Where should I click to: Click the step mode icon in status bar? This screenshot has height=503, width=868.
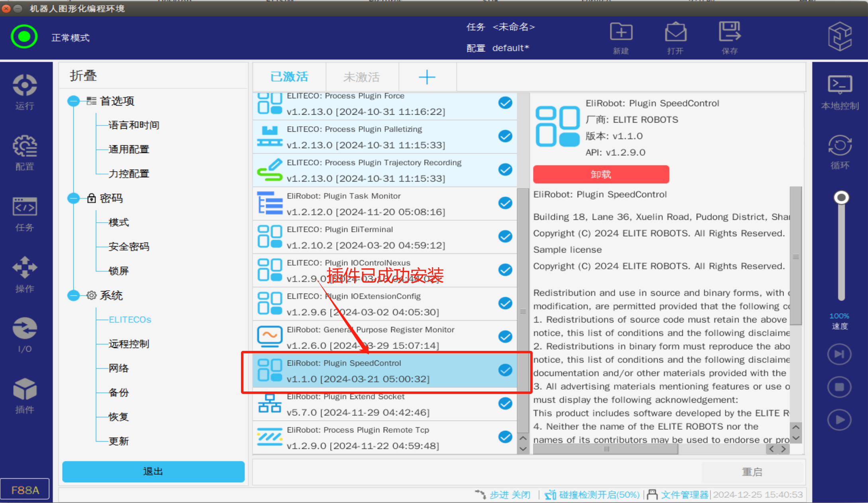point(480,495)
